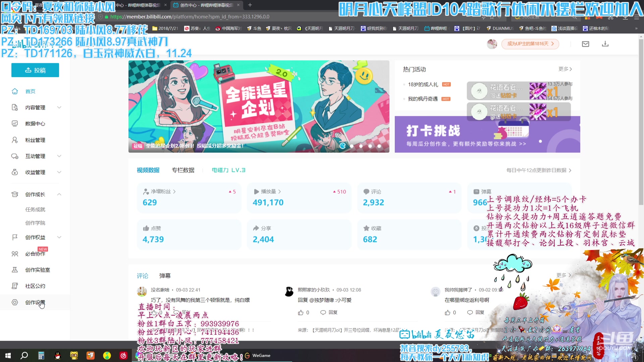Open 净增粉丝 detail arrow
Screen dimensions: 644x362
174,191
